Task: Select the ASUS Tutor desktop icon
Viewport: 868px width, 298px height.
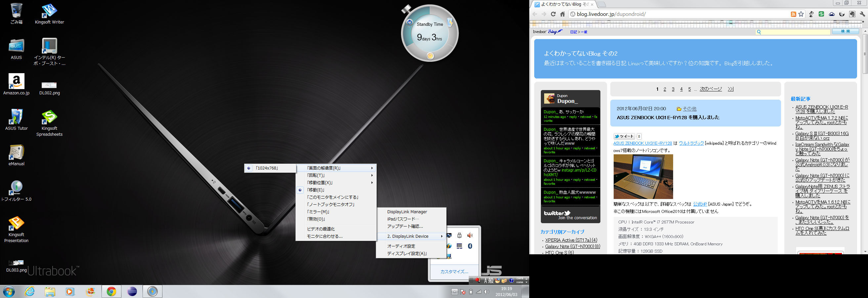Action: [x=16, y=120]
